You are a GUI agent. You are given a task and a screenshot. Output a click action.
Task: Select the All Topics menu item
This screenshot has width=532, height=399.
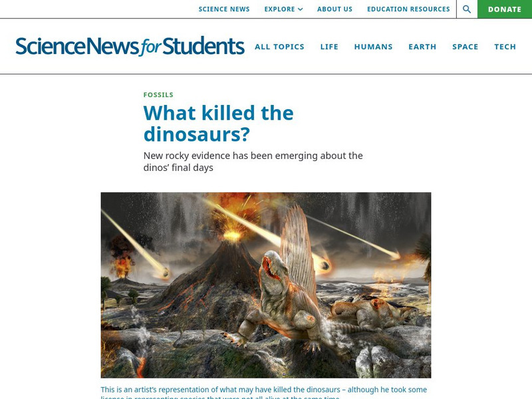pos(279,47)
